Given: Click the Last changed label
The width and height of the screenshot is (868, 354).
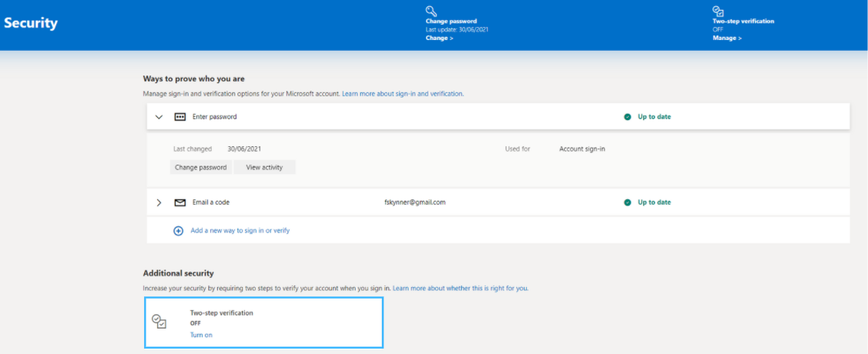Looking at the screenshot, I should pyautogui.click(x=193, y=149).
